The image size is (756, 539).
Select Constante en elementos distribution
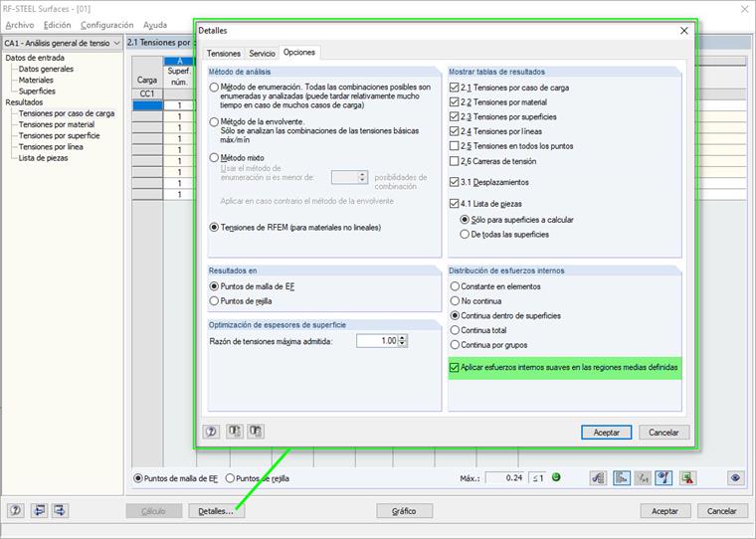click(x=455, y=286)
